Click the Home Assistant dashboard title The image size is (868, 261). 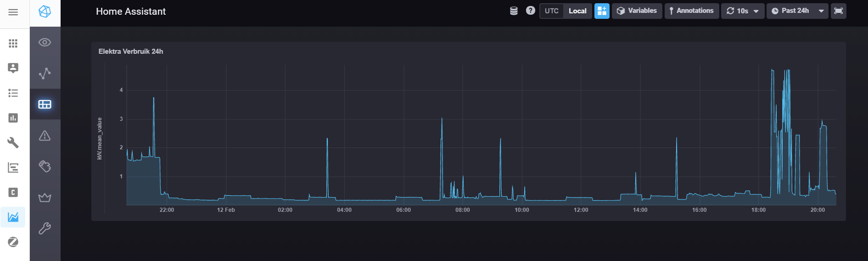tap(131, 11)
